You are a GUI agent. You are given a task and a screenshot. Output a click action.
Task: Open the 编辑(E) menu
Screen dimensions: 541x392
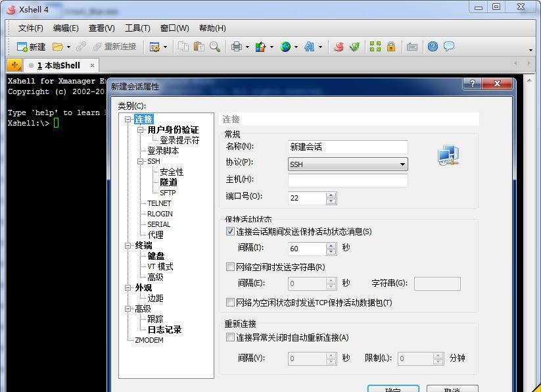pyautogui.click(x=66, y=28)
